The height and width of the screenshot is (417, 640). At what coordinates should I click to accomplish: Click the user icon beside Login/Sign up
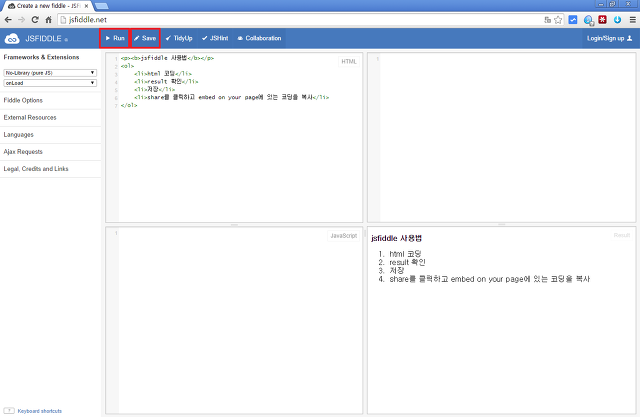click(629, 38)
